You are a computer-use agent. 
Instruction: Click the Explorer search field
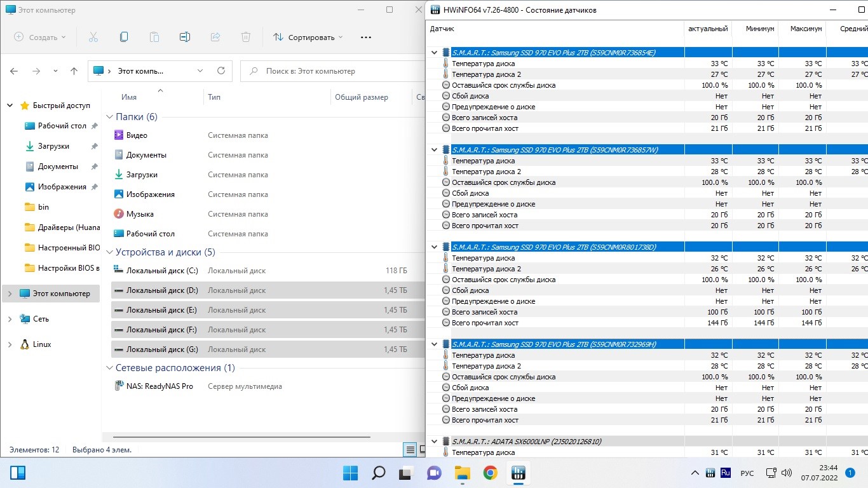pos(333,71)
